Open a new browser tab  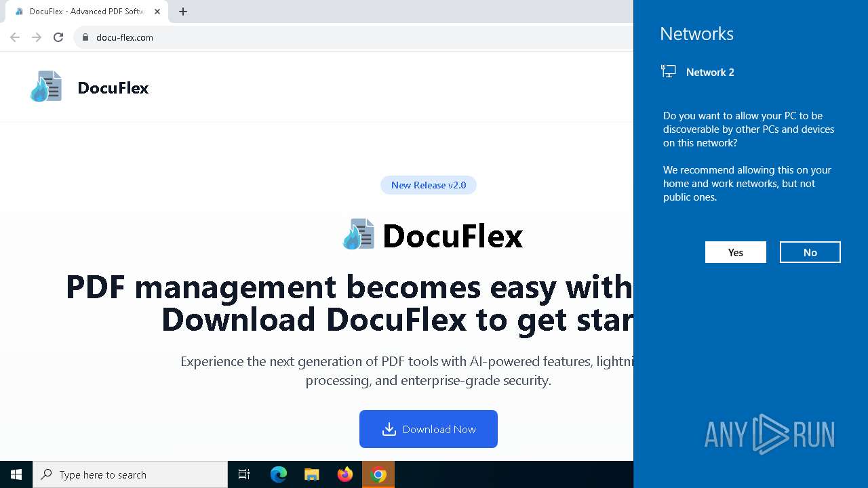(183, 12)
